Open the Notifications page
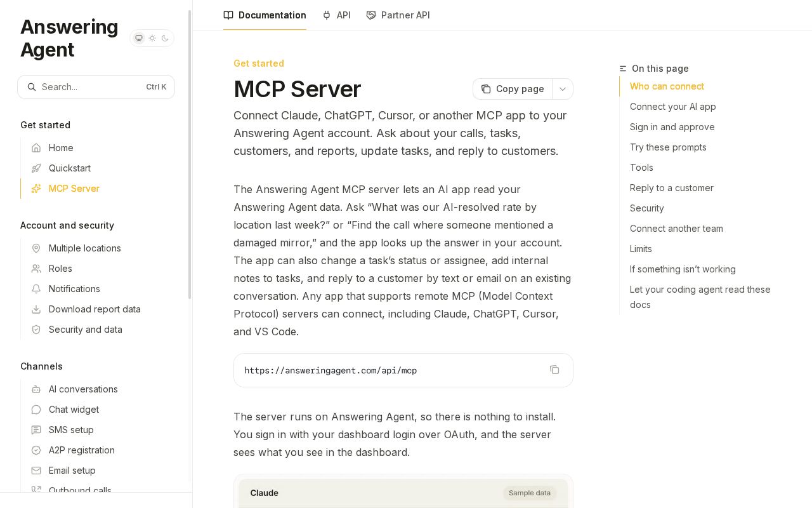Screen dimensions: 812x508 98,289
